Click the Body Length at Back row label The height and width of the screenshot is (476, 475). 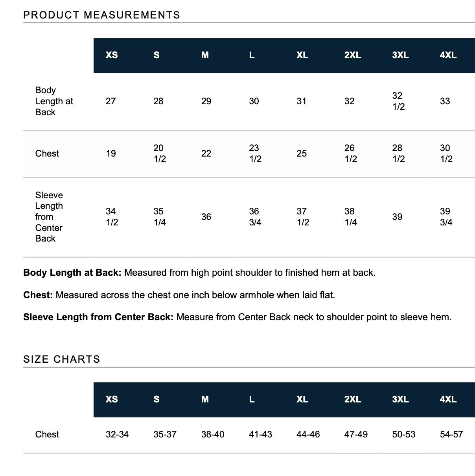pyautogui.click(x=54, y=101)
